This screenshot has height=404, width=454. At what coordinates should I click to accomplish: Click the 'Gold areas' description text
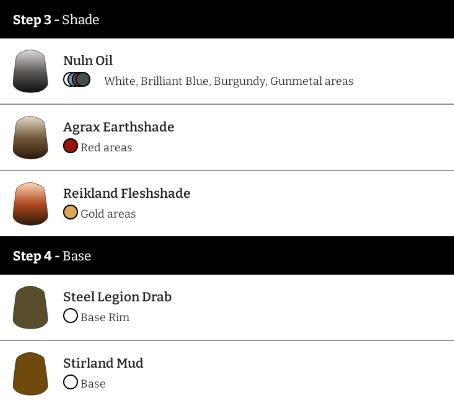tap(108, 214)
